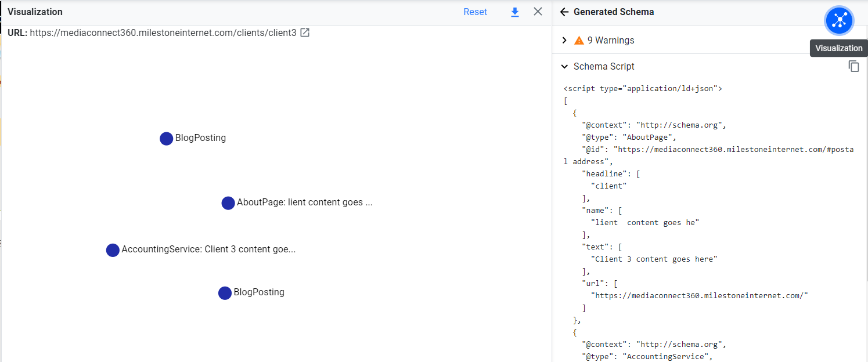
Task: Click the "@type": "AboutPage" line
Action: click(629, 137)
